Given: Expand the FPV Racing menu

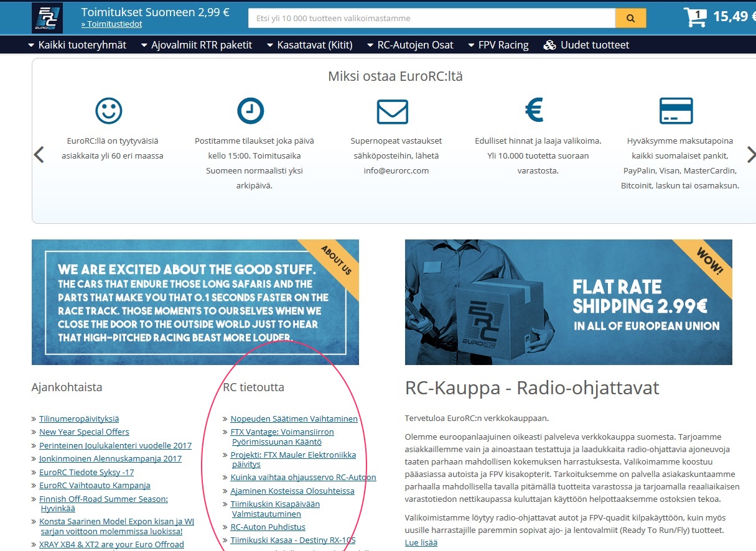Looking at the screenshot, I should (498, 45).
